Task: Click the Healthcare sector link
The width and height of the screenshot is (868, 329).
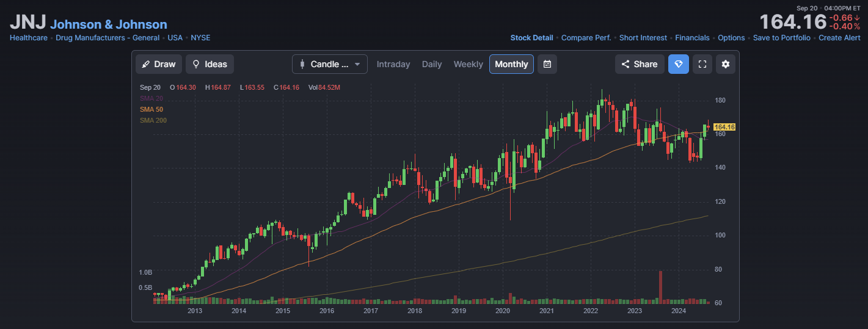Action: (x=29, y=38)
